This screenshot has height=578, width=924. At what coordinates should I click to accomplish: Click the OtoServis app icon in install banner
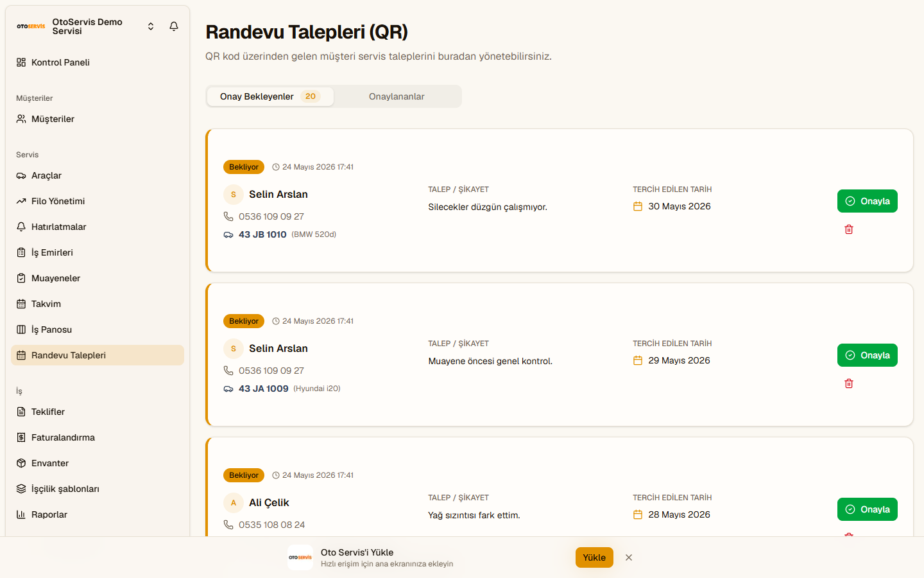[x=300, y=557]
